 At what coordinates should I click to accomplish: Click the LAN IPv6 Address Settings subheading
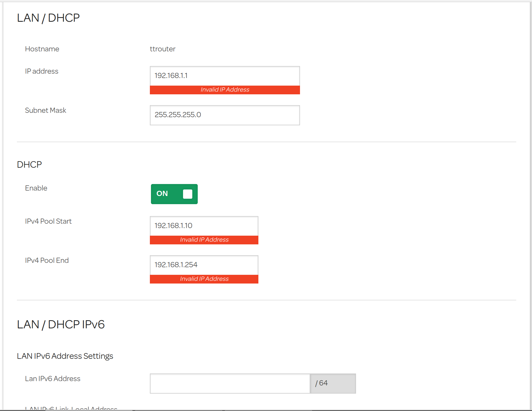point(65,356)
